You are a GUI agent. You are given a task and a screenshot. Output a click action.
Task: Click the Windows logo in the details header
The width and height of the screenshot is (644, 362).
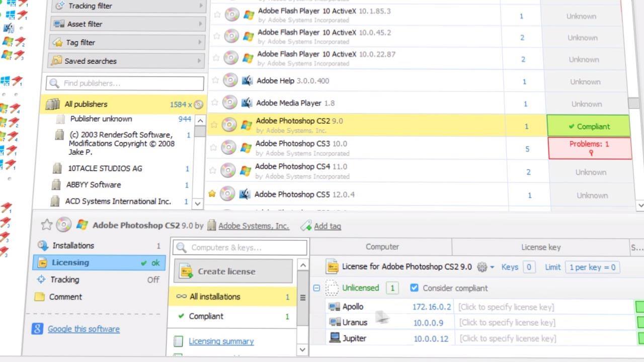82,225
